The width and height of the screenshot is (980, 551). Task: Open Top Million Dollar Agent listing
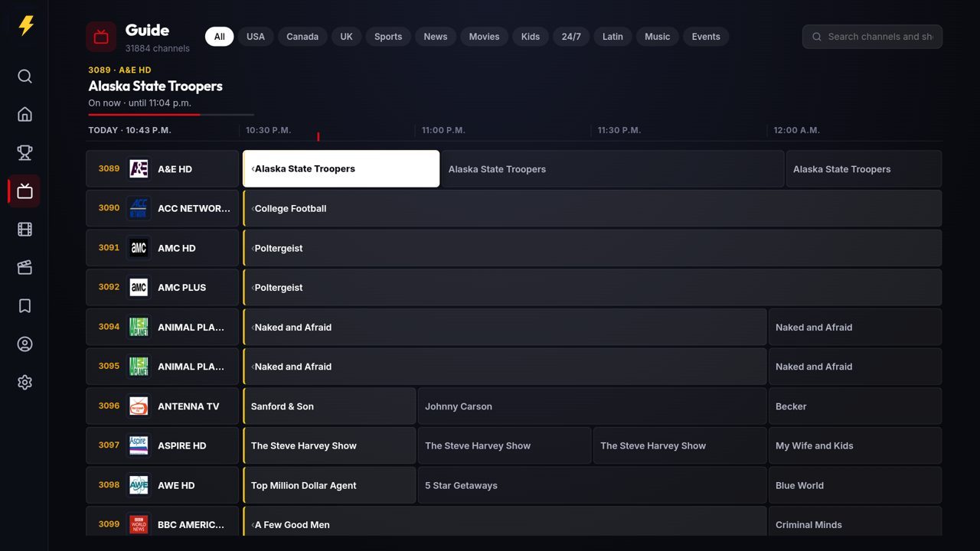tap(329, 485)
